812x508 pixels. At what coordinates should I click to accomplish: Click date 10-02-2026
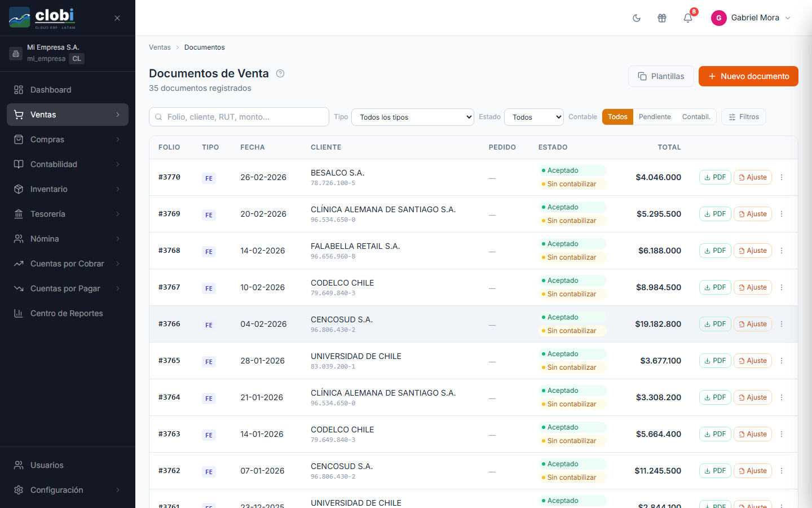pos(263,287)
